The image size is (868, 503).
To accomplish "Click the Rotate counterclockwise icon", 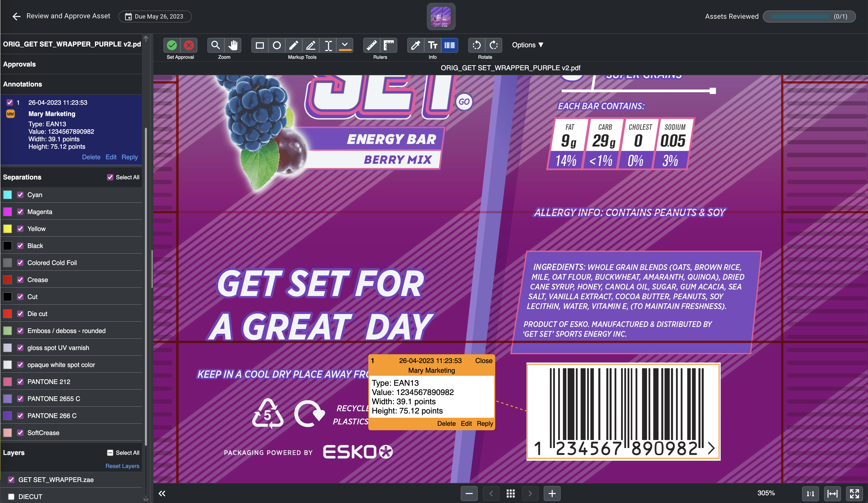I will click(x=476, y=45).
